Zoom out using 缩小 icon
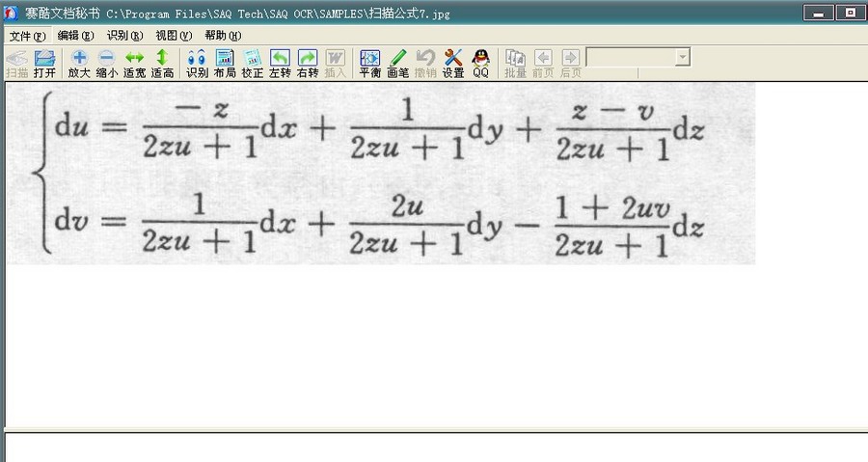Screen dimensions: 868x462 pos(107,64)
